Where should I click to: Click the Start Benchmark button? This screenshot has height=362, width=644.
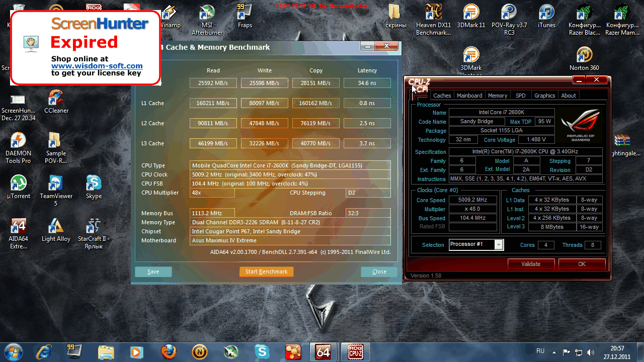266,271
